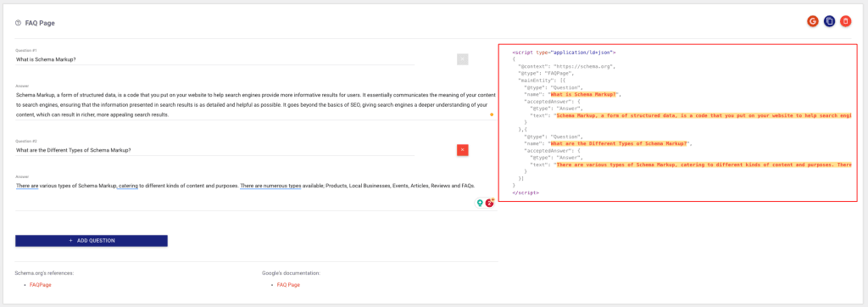Click the Schema.org's references label
868x307 pixels.
point(44,273)
